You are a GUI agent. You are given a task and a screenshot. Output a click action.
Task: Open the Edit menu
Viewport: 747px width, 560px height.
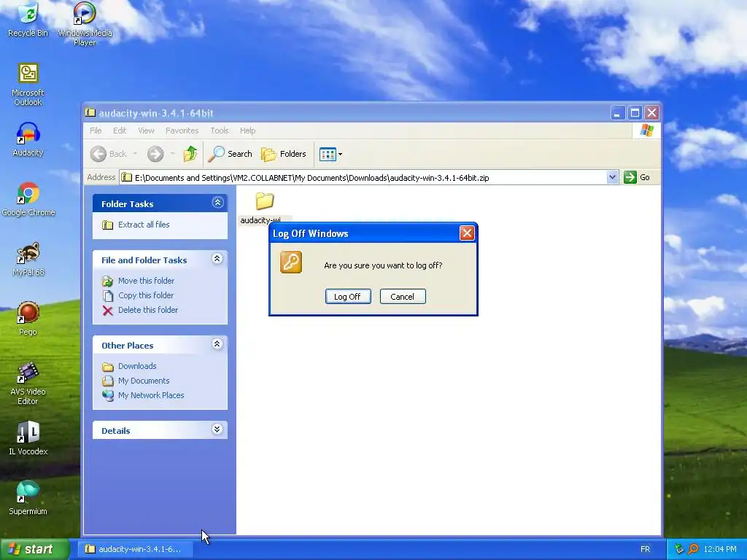(x=120, y=131)
